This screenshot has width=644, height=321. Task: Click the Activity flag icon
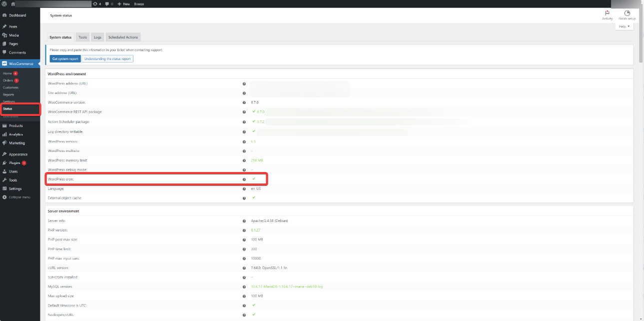point(607,13)
